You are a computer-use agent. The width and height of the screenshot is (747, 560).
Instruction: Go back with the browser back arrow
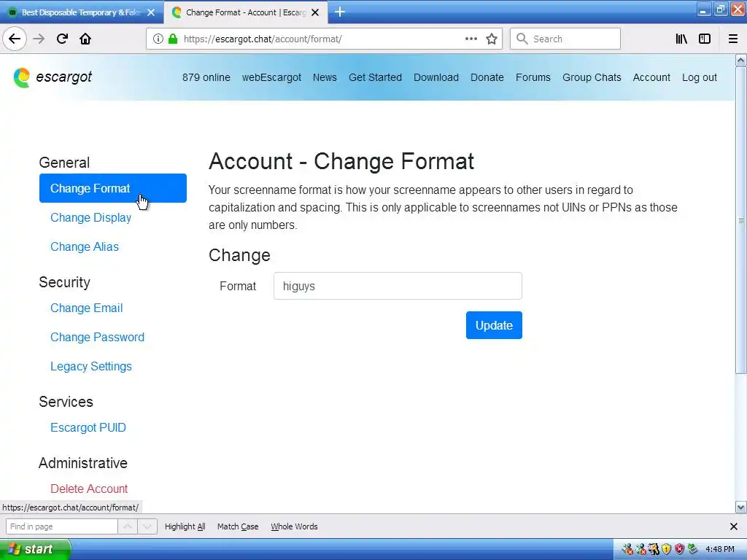[15, 39]
